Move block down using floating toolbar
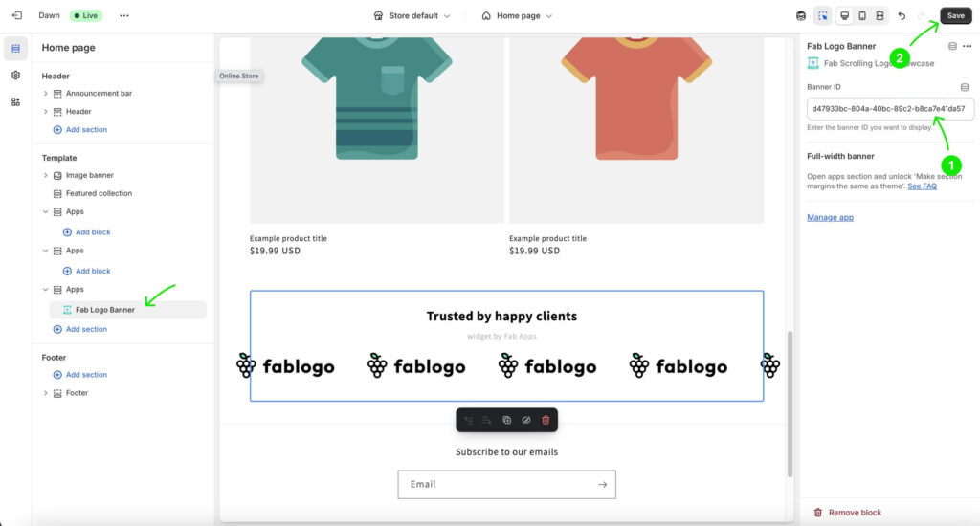The height and width of the screenshot is (526, 980). [x=487, y=421]
